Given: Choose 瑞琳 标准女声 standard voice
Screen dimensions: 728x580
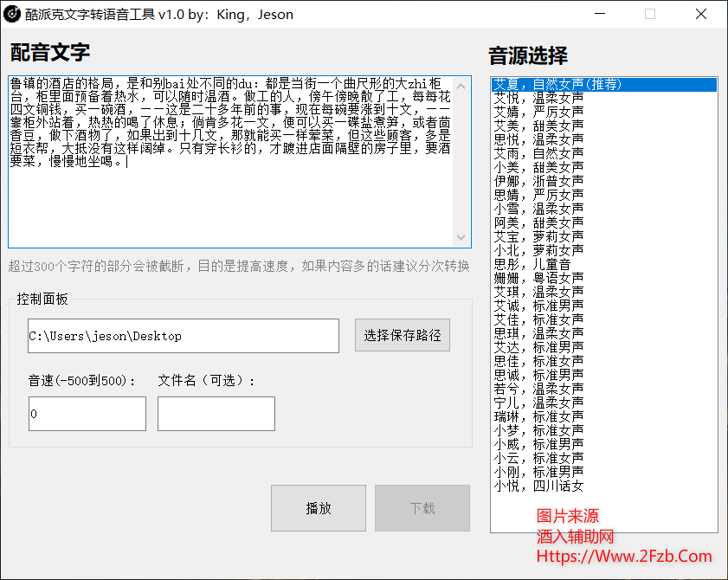Looking at the screenshot, I should 563,415.
